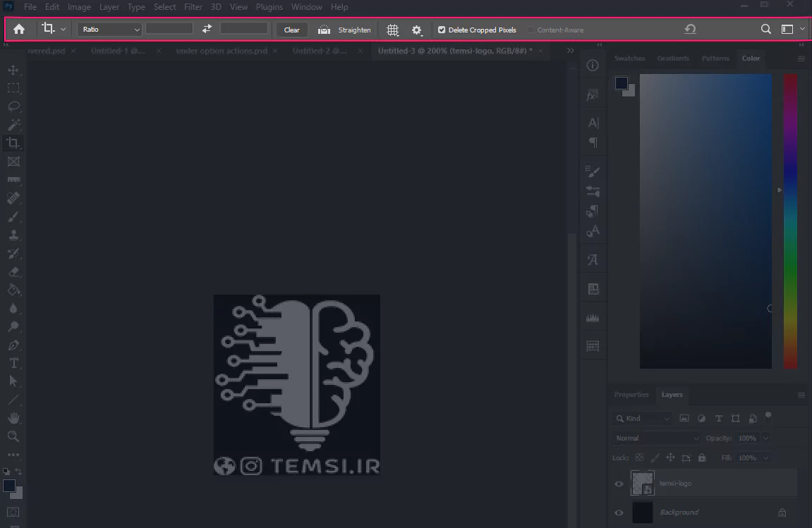The width and height of the screenshot is (812, 528).
Task: Select the Brush tool
Action: point(13,217)
